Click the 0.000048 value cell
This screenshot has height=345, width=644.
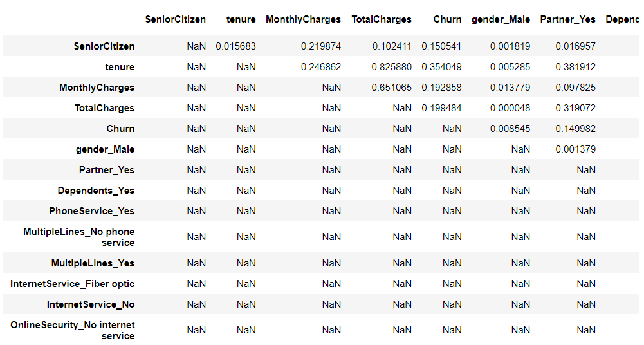coord(510,108)
